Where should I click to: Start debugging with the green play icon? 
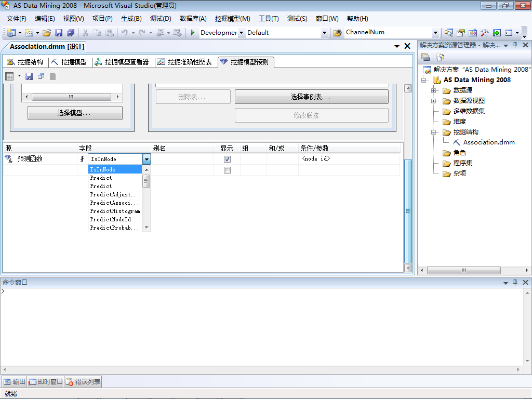coord(192,33)
